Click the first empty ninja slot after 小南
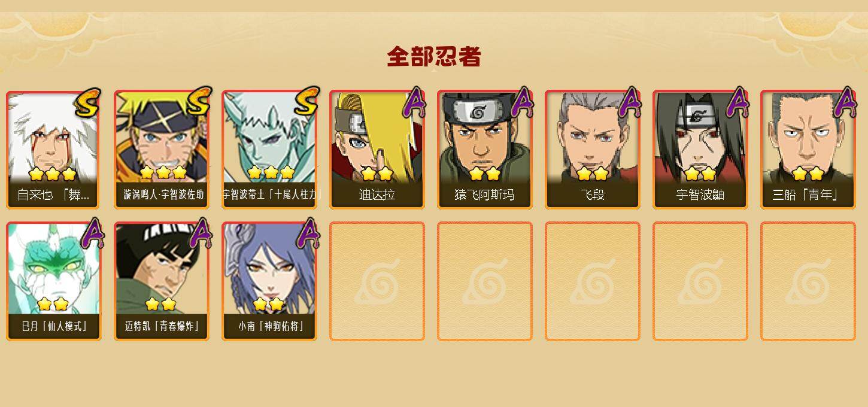Screen dimensions: 868x407 click(x=377, y=281)
